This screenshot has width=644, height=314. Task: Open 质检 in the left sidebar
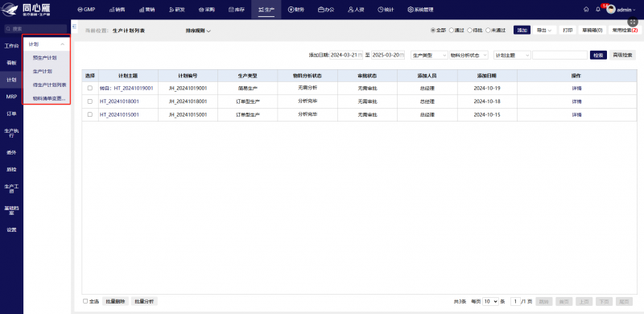pyautogui.click(x=11, y=169)
